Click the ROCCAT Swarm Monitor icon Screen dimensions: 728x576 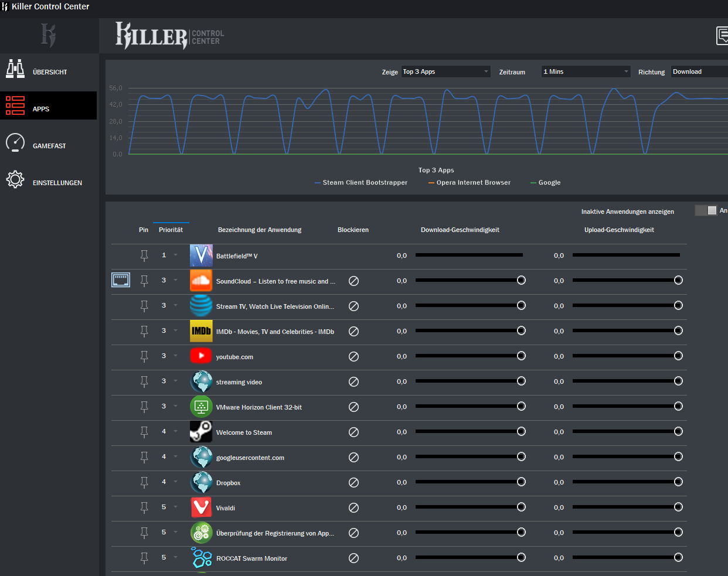201,558
